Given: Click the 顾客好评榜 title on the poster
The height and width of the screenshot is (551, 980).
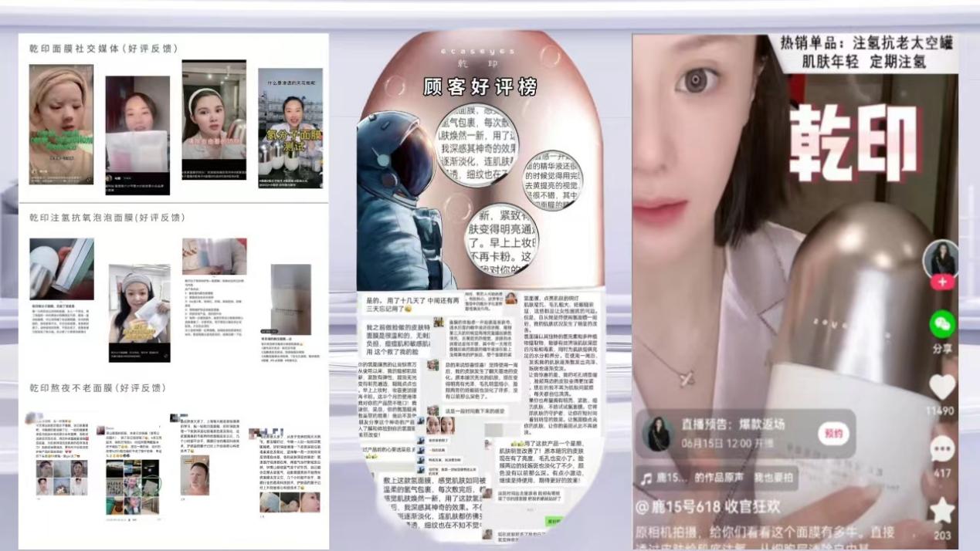Looking at the screenshot, I should 480,87.
